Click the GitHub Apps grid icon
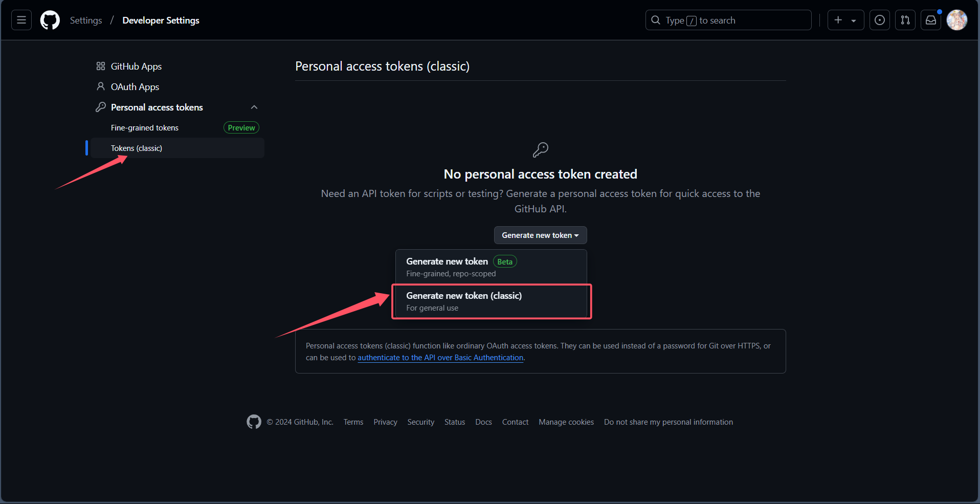Screen dimensions: 980x504 pos(101,66)
